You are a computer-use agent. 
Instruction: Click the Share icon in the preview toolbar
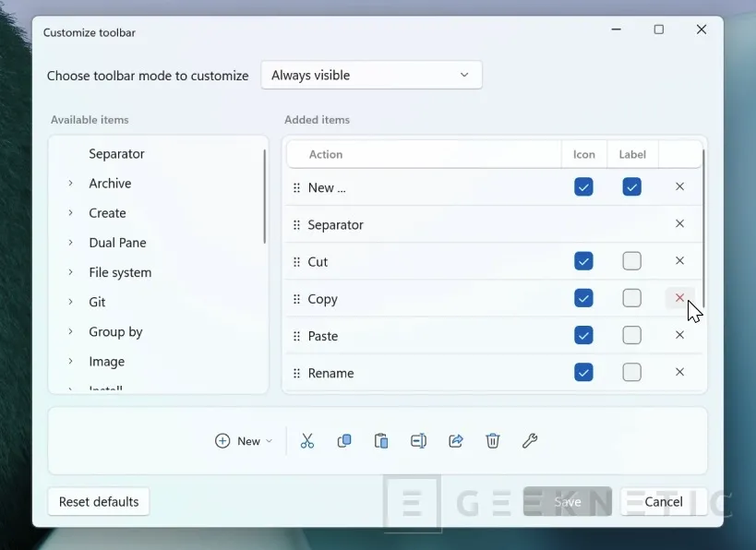[x=455, y=440]
